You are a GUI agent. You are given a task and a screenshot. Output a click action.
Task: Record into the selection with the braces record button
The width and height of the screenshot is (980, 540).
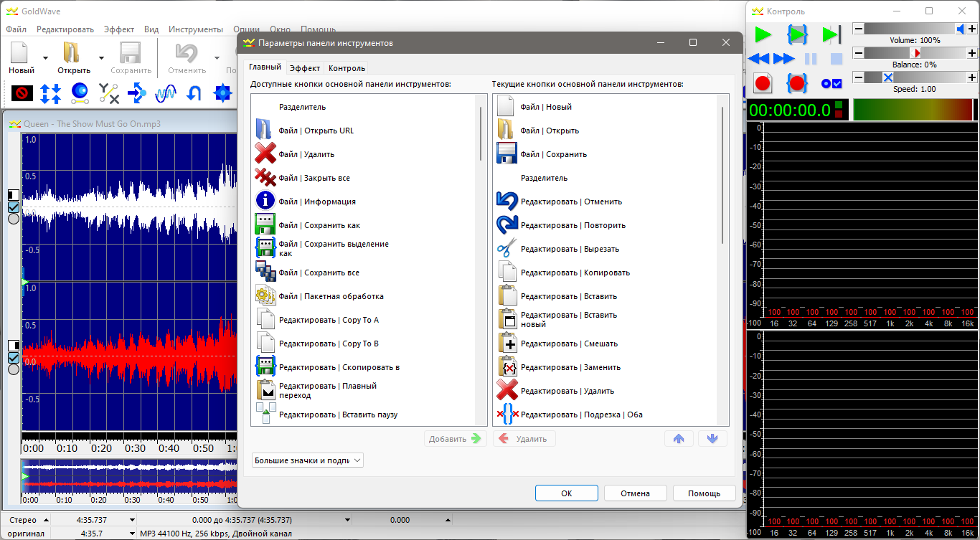click(797, 83)
